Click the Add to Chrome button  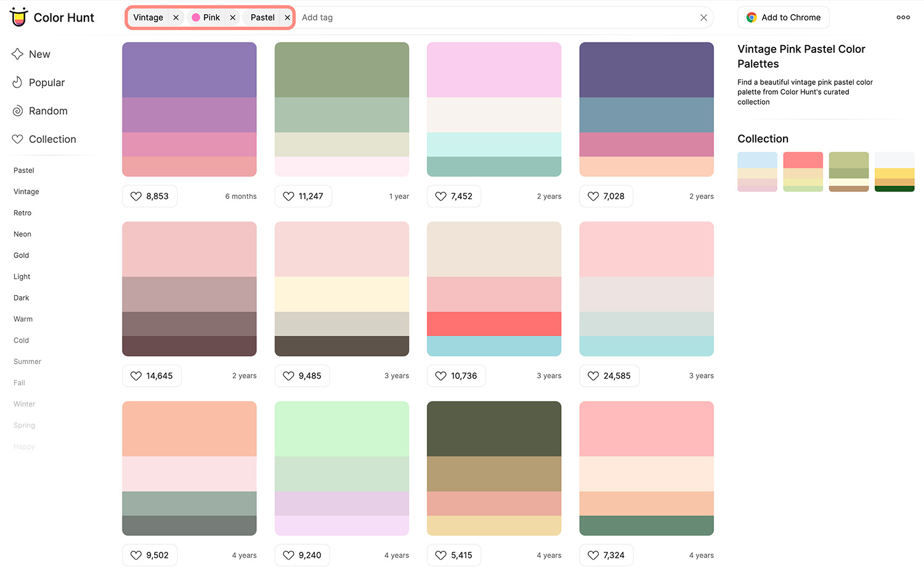pos(784,17)
